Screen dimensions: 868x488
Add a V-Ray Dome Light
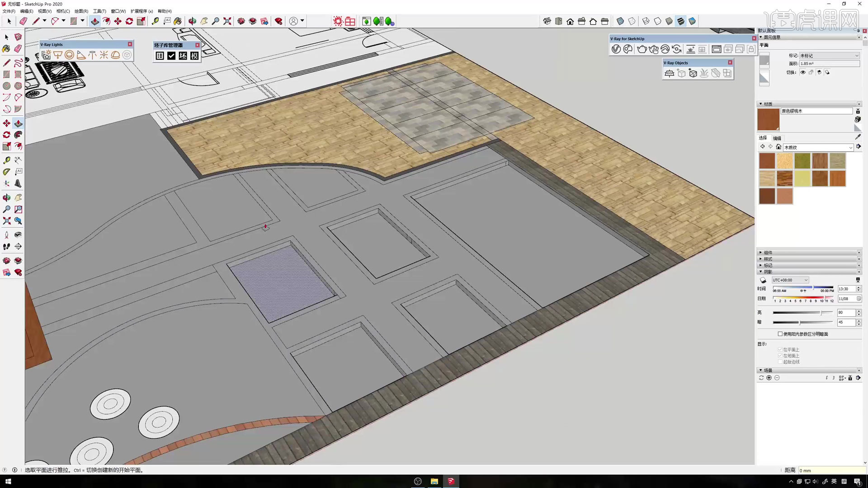click(x=116, y=55)
